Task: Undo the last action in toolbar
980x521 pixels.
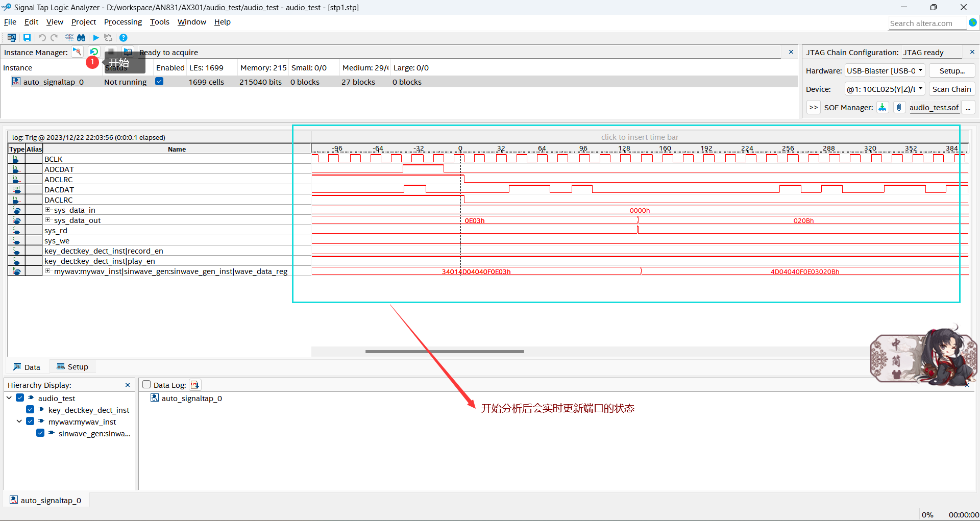Action: [42, 38]
